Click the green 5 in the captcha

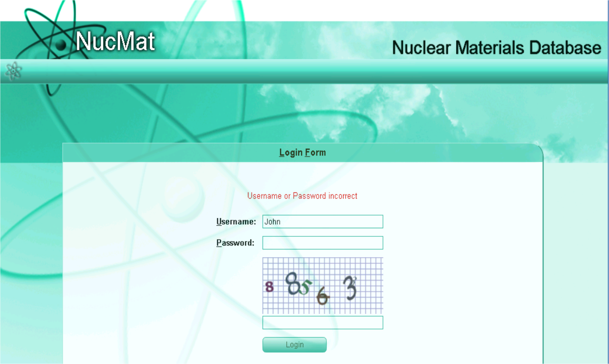point(306,287)
